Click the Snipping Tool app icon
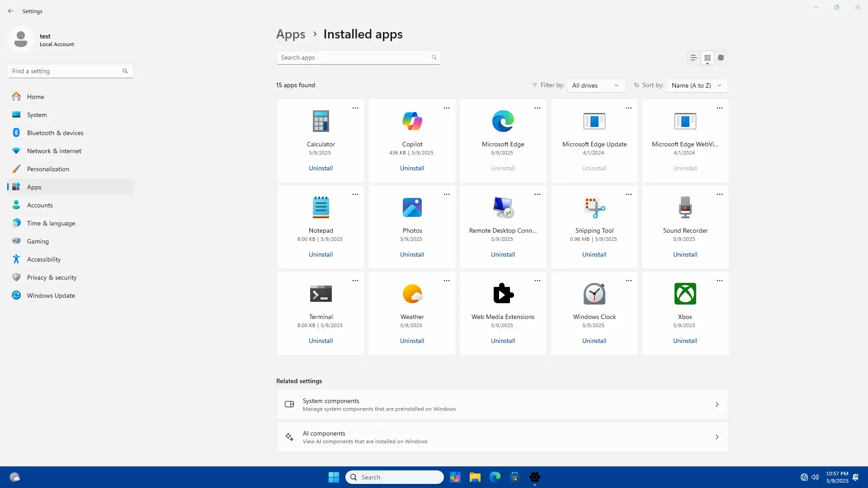Screen dimensions: 868x488 [x=594, y=207]
